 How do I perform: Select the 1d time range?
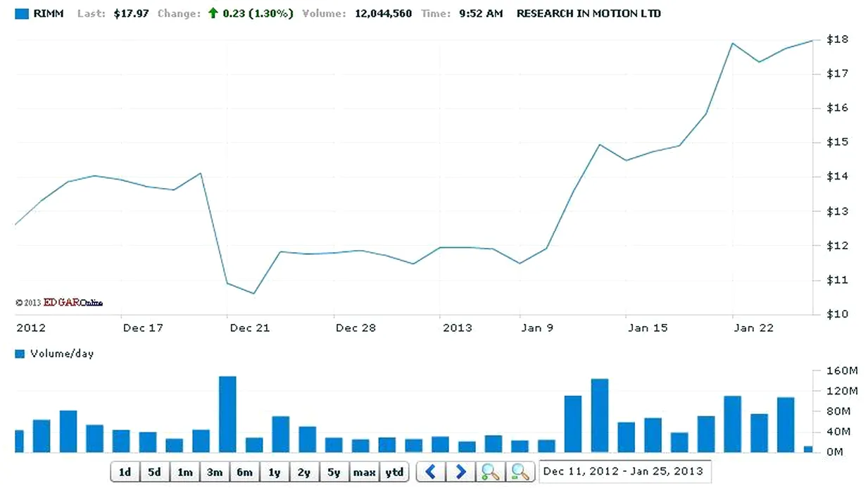tap(125, 472)
